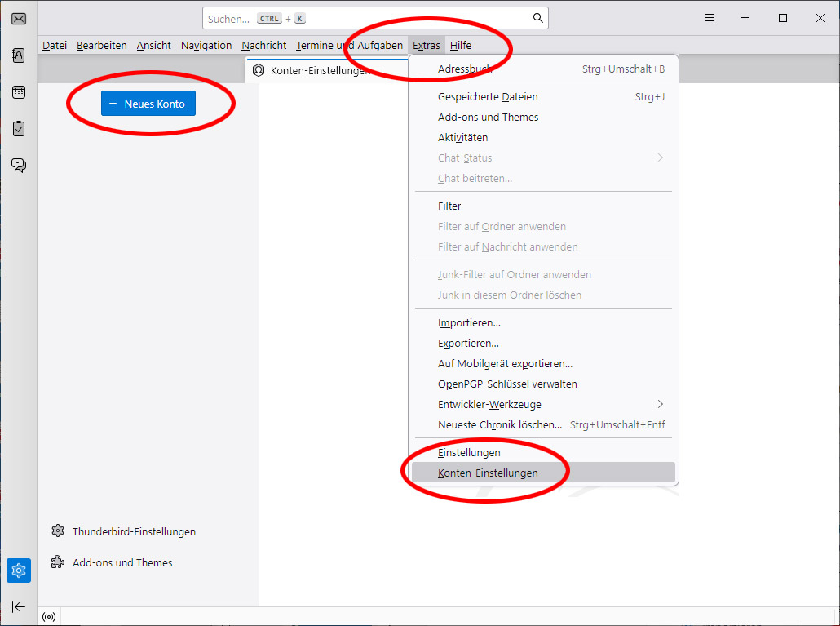Open Thunderbird-Einstellungen link
The image size is (840, 626).
(134, 531)
